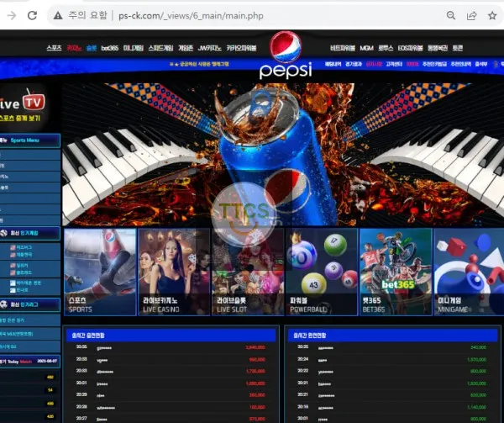Select bet365 in the top navigation bar
This screenshot has height=423, width=504.
pos(110,48)
